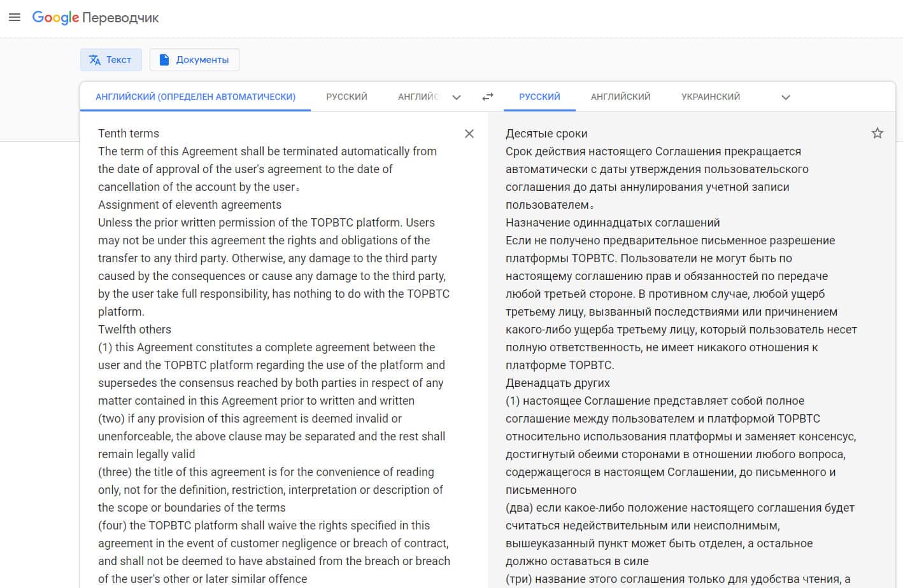903x588 pixels.
Task: Open the Документы translation mode
Action: pos(194,60)
